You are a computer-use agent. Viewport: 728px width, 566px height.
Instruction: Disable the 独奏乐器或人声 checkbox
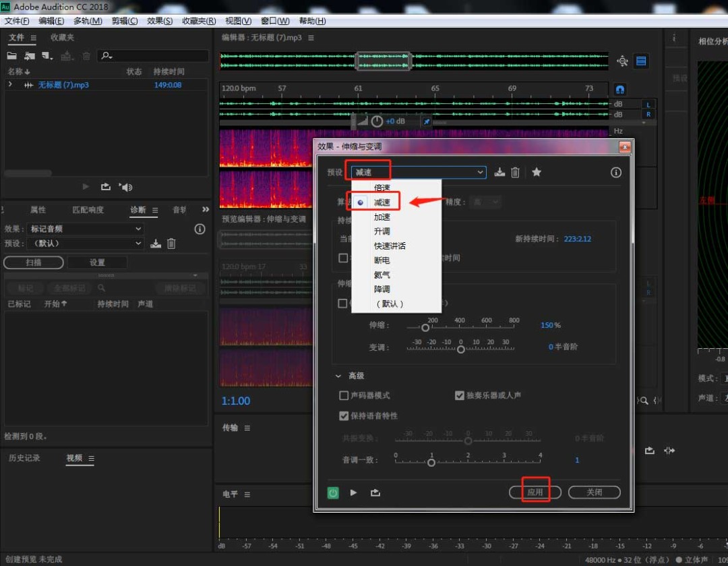(x=460, y=395)
